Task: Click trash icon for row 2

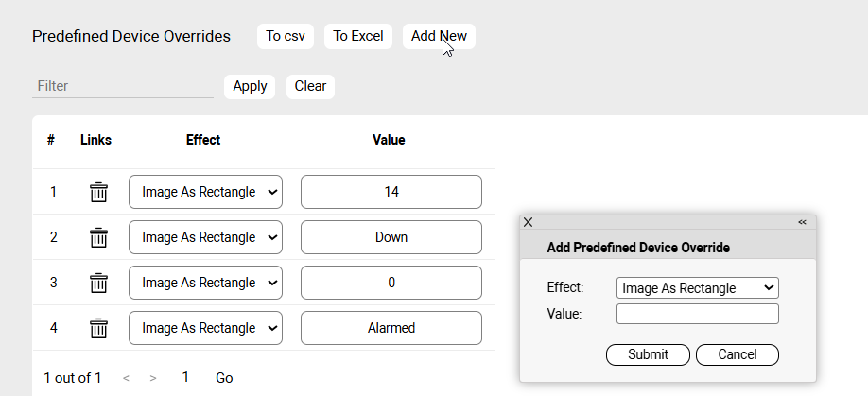Action: pos(98,238)
